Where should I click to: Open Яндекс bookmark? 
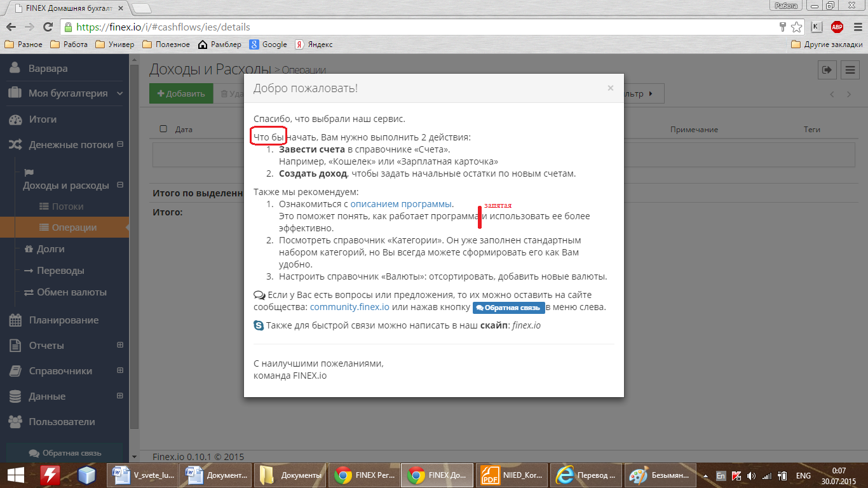click(314, 44)
